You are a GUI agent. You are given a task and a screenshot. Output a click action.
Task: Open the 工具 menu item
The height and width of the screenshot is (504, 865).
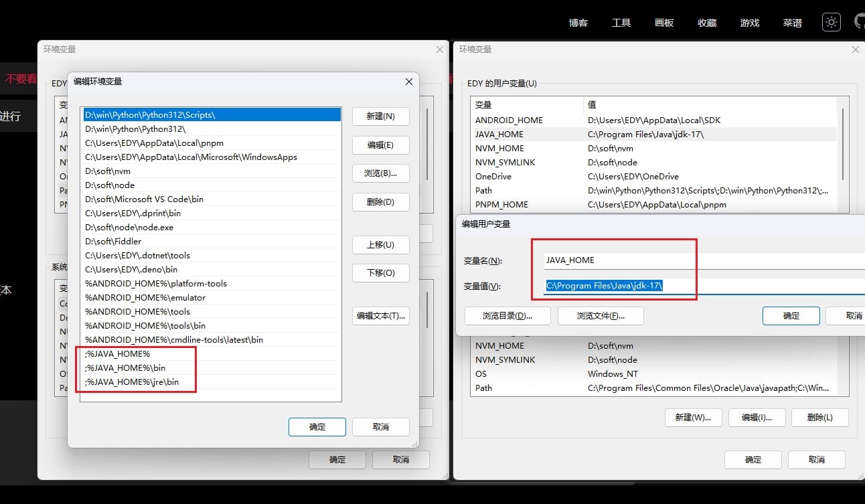point(621,23)
